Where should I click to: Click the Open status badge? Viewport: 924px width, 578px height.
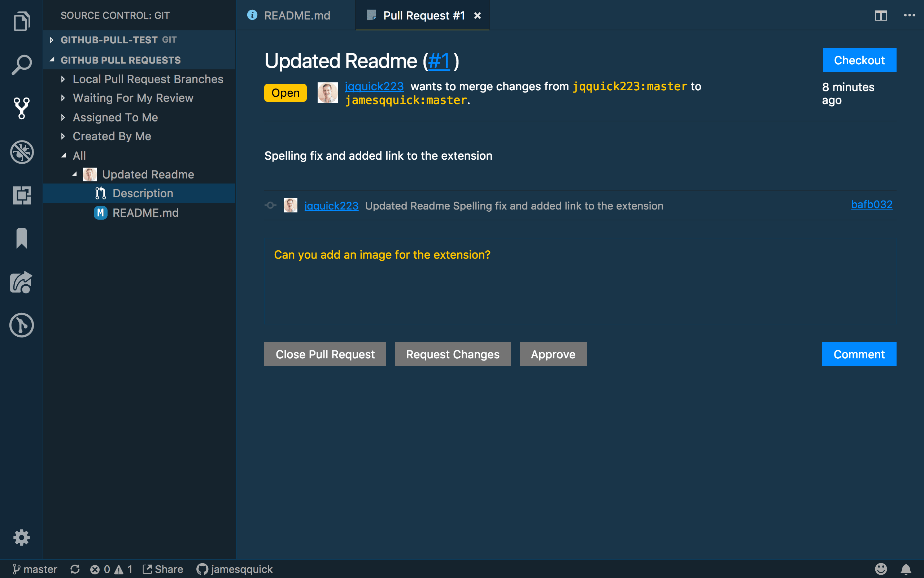285,93
